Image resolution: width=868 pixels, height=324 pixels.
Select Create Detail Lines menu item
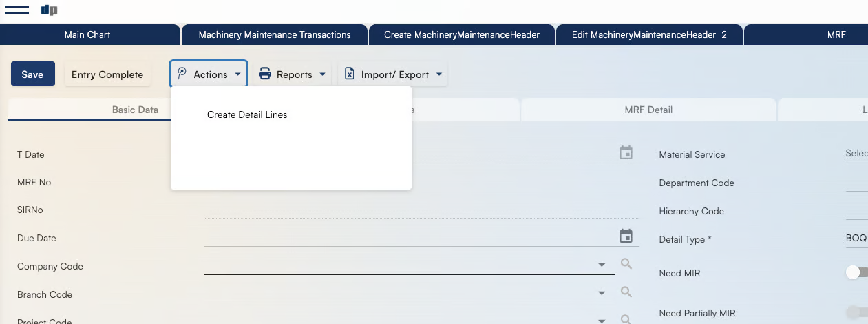[247, 115]
